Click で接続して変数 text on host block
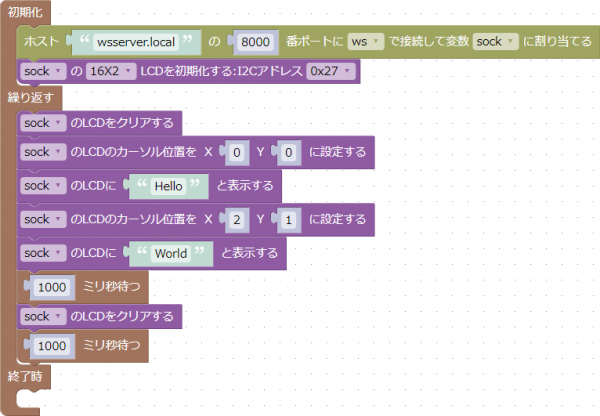Viewport: 600px width, 416px height. click(x=429, y=41)
